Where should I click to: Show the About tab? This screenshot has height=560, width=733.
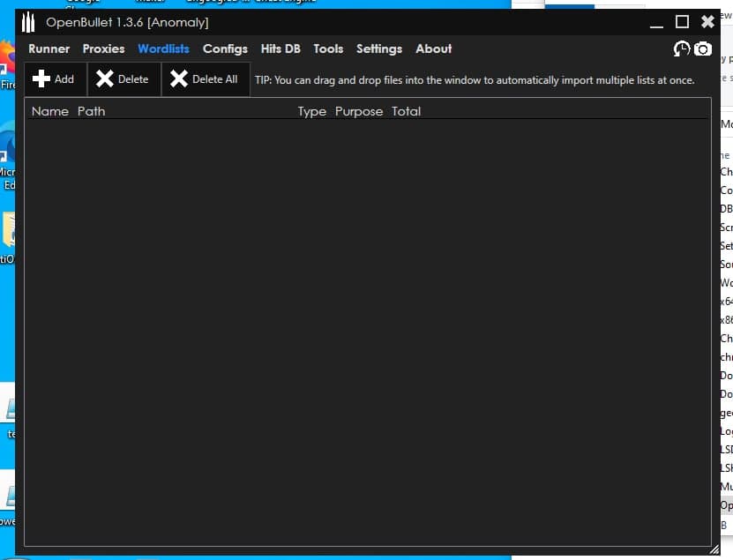[x=433, y=49]
